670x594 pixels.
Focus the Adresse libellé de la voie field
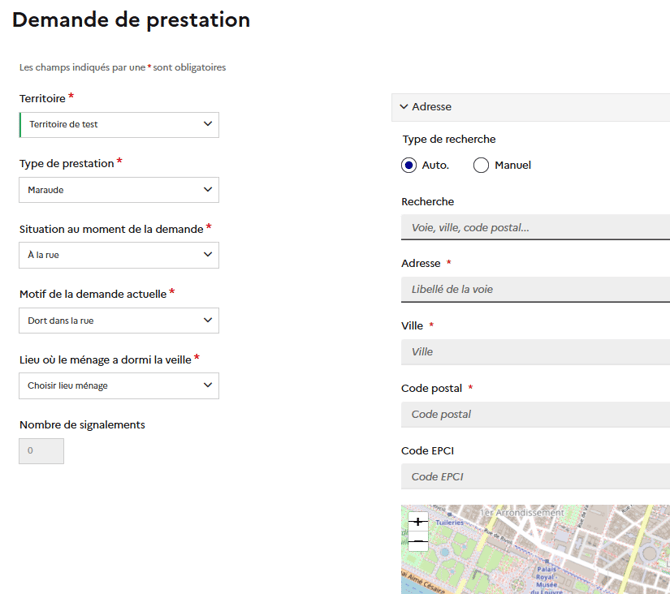536,290
